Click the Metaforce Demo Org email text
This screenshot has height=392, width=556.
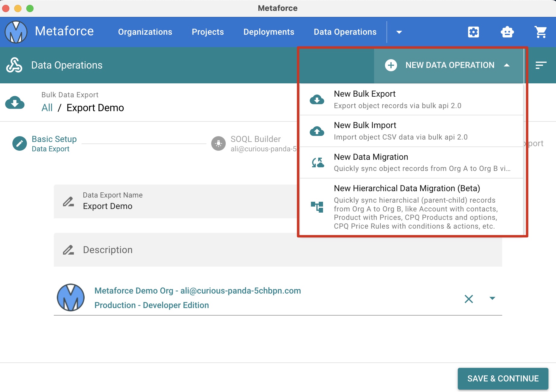click(x=198, y=291)
